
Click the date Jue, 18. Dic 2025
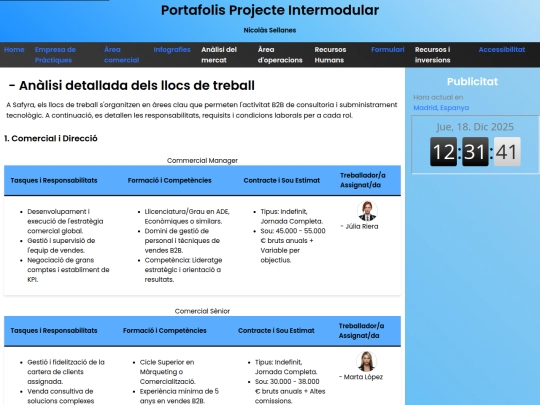click(x=475, y=127)
